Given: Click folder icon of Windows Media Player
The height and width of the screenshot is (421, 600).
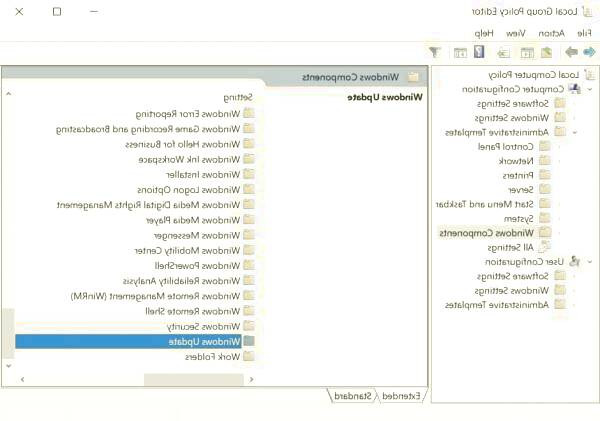Looking at the screenshot, I should 249,220.
